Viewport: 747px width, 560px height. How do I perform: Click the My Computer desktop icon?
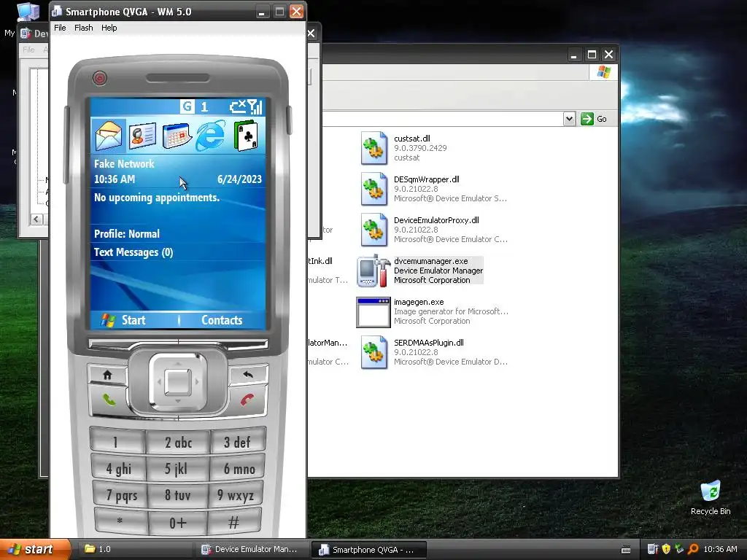pyautogui.click(x=27, y=12)
